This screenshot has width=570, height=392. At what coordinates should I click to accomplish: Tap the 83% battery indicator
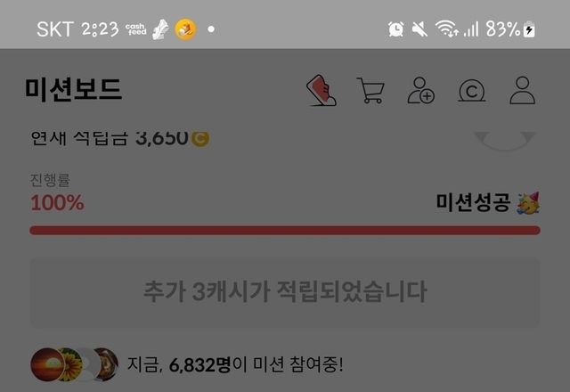tap(510, 29)
